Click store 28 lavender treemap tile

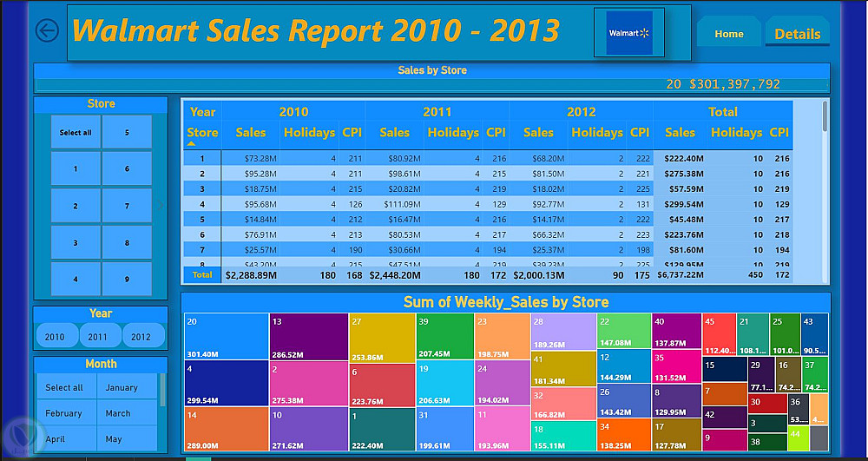click(x=563, y=332)
